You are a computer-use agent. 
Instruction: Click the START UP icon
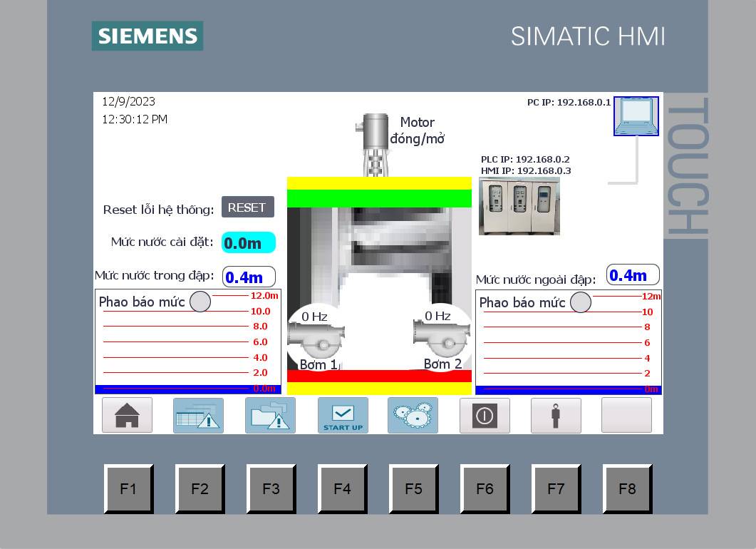point(343,415)
